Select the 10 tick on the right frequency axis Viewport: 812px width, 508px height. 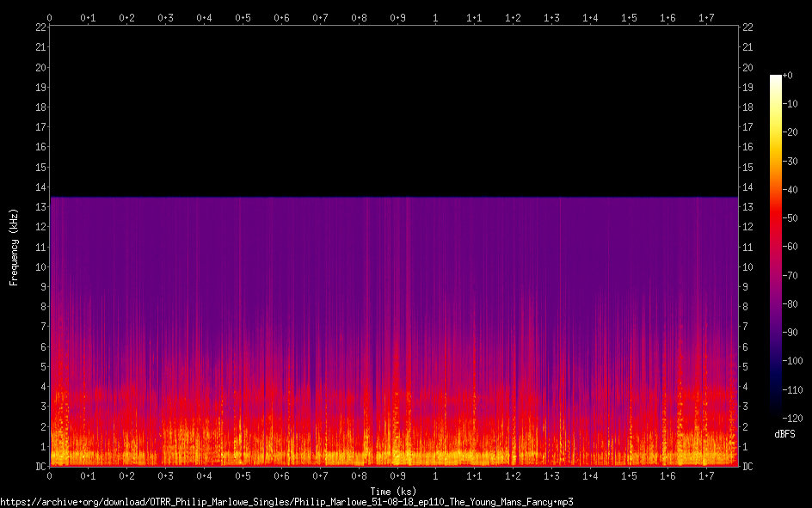(748, 267)
